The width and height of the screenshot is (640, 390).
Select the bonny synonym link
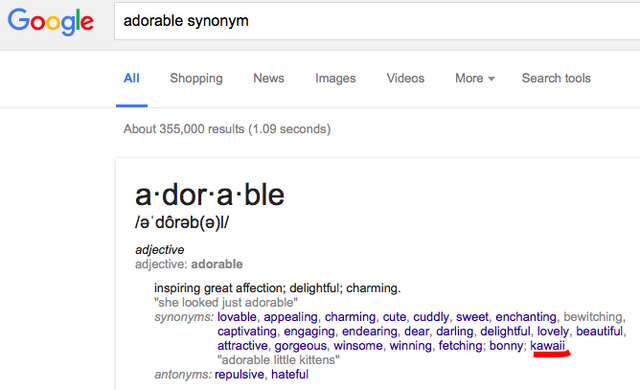pyautogui.click(x=506, y=346)
